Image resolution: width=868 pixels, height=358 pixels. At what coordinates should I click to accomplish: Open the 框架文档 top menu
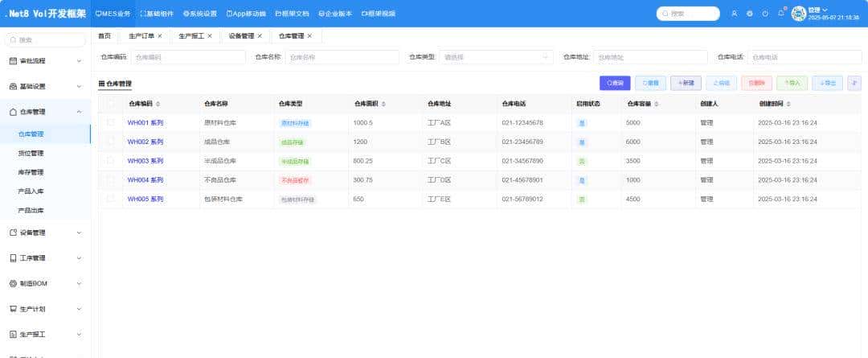[293, 14]
